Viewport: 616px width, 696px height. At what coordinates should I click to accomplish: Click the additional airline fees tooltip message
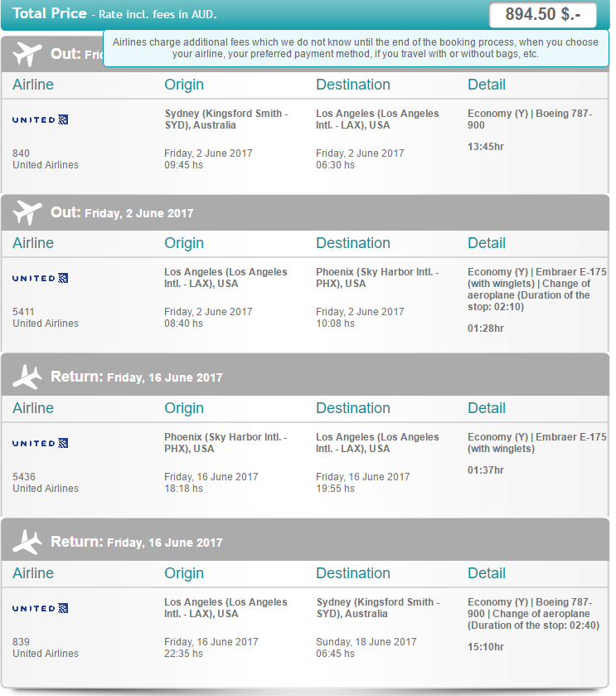click(x=356, y=48)
